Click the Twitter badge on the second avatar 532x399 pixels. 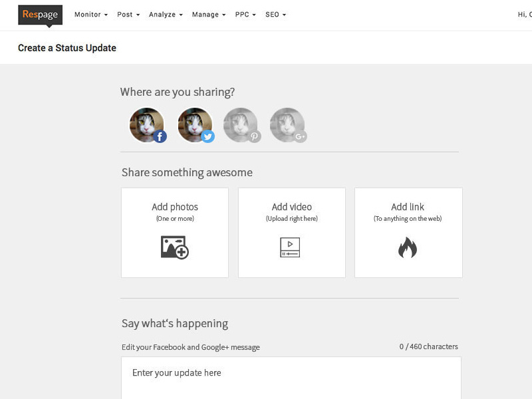coord(208,136)
